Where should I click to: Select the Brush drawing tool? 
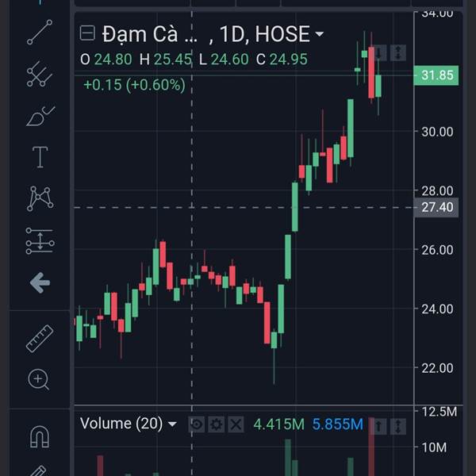coord(40,116)
